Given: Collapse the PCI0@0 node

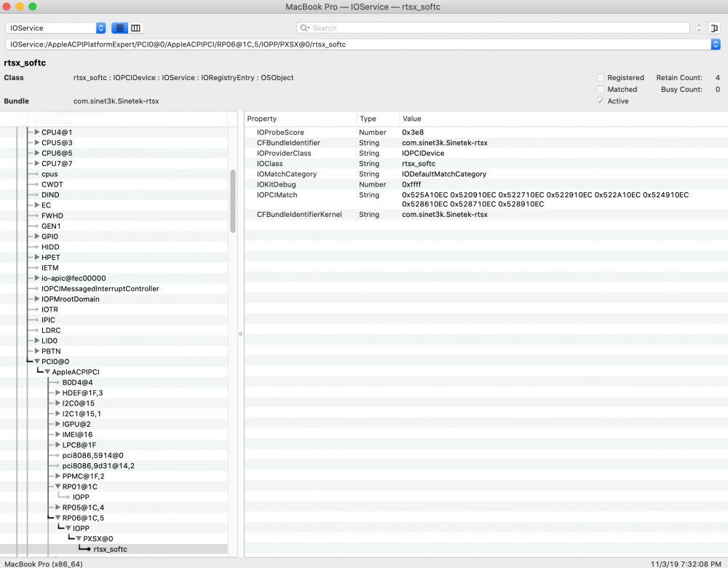Looking at the screenshot, I should click(x=36, y=362).
